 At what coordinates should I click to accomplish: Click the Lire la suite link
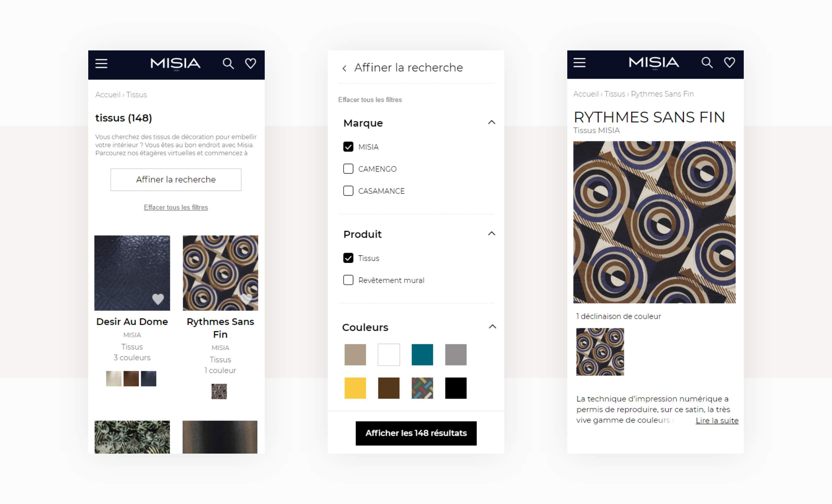click(717, 421)
